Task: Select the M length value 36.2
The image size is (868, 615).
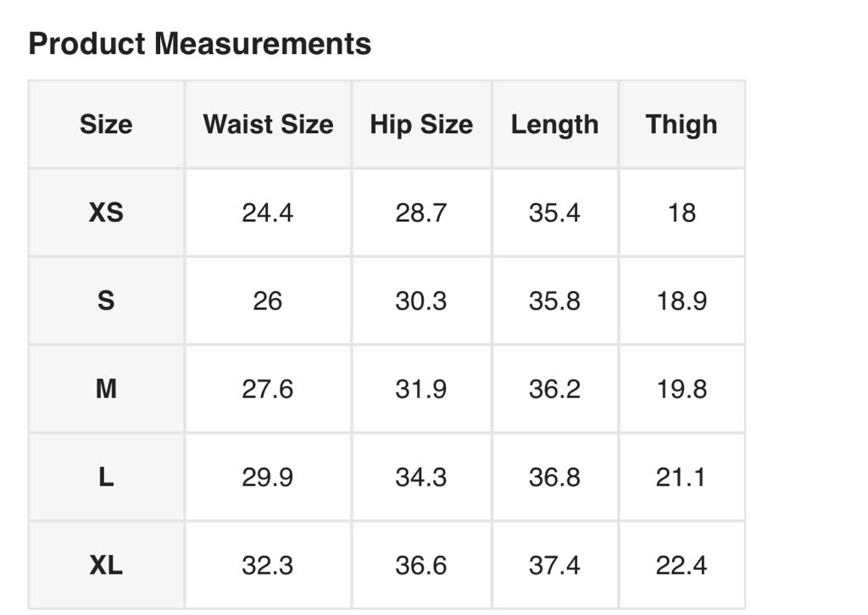Action: click(554, 389)
